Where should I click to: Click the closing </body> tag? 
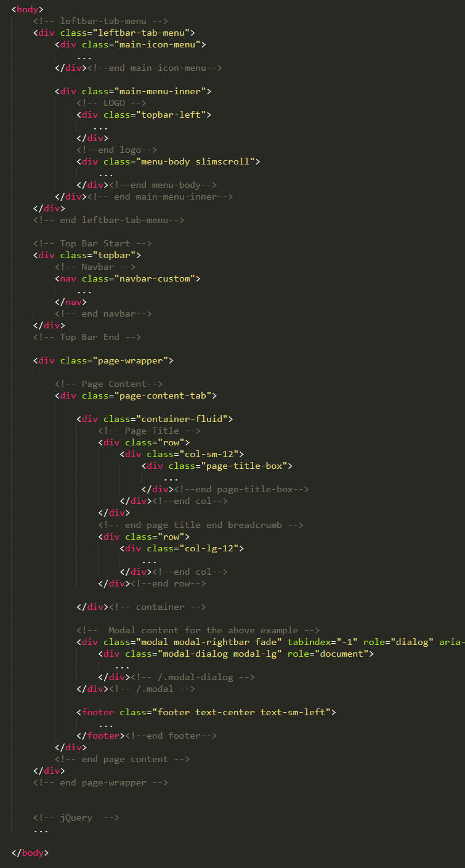click(x=30, y=853)
